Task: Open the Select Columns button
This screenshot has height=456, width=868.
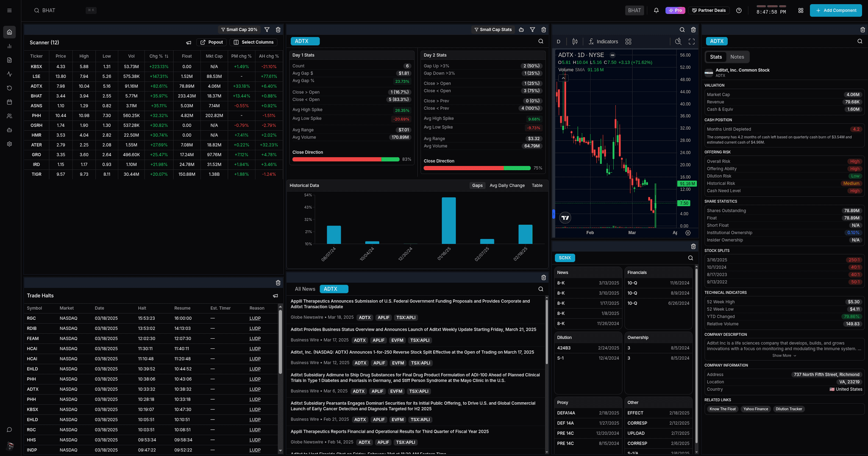Action: [x=253, y=42]
